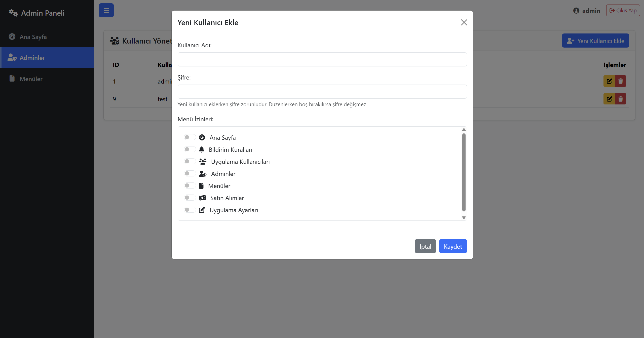This screenshot has width=644, height=338.
Task: Close the Yeni Kullanıcı Ekle dialog
Action: point(464,22)
